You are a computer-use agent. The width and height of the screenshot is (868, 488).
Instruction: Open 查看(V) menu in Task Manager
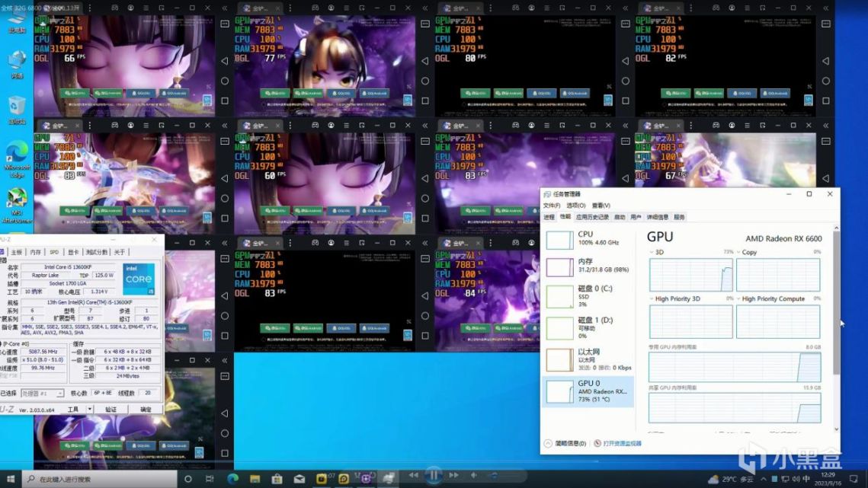(601, 206)
